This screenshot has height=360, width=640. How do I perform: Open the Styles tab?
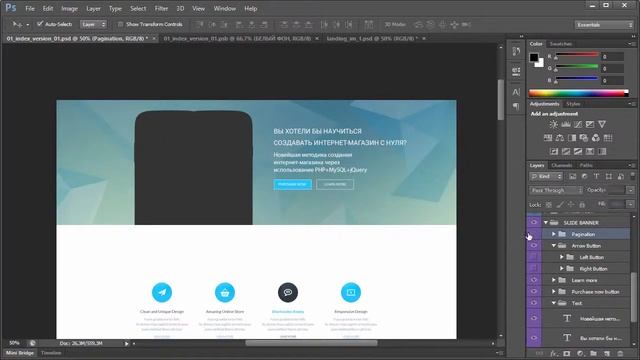click(573, 104)
